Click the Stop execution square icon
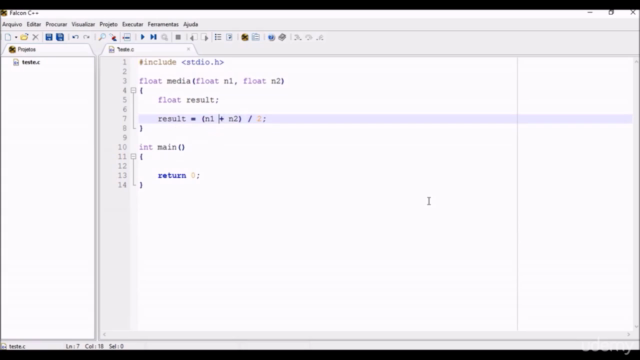Image resolution: width=640 pixels, height=360 pixels. [x=178, y=37]
